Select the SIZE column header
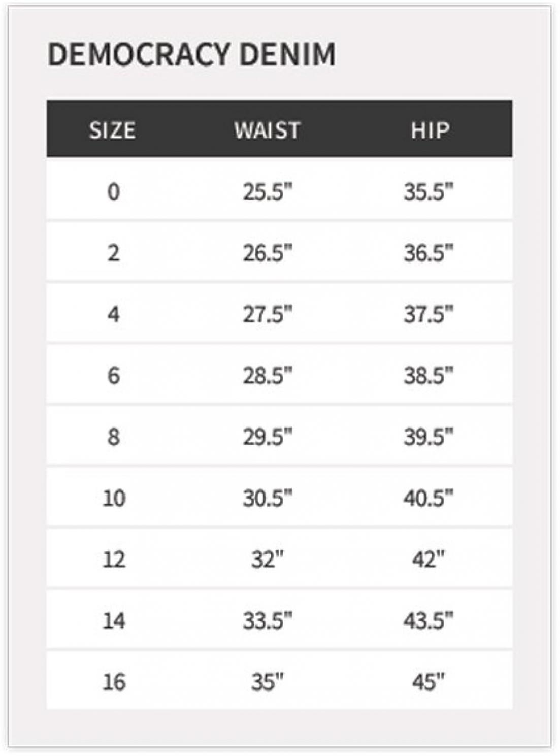Viewport: 560px width, 756px height. 113,130
